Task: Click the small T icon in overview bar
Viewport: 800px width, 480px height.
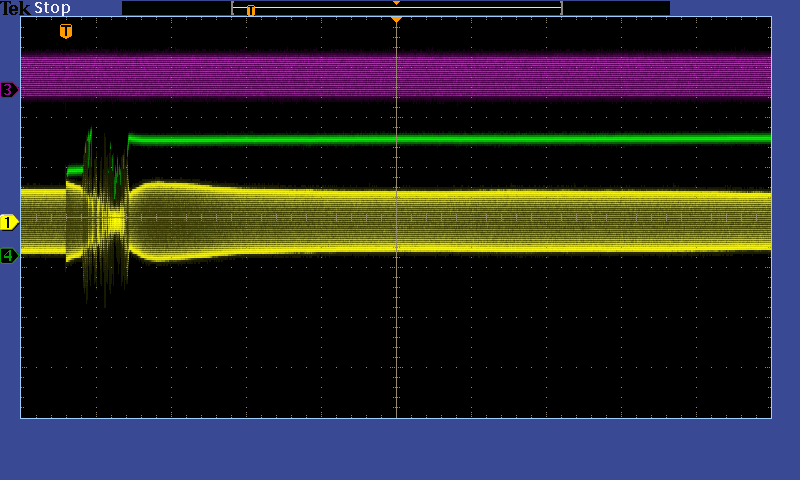Action: click(x=251, y=10)
